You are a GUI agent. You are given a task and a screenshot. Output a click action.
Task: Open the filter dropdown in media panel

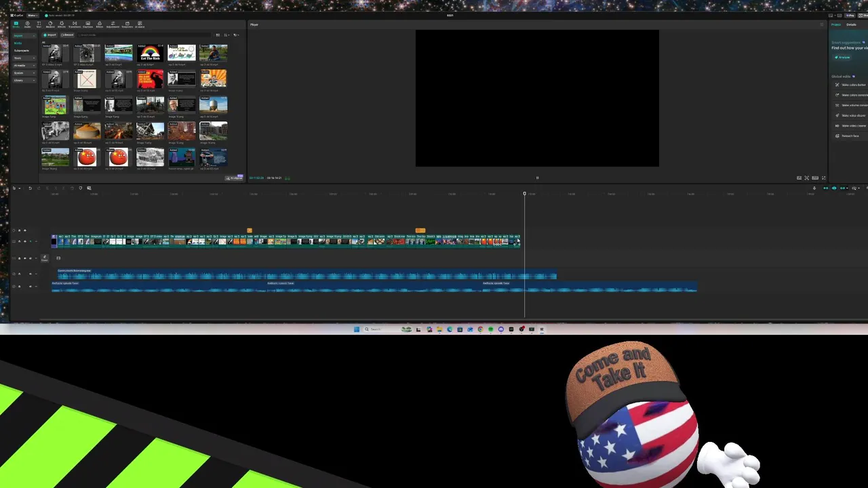point(236,35)
